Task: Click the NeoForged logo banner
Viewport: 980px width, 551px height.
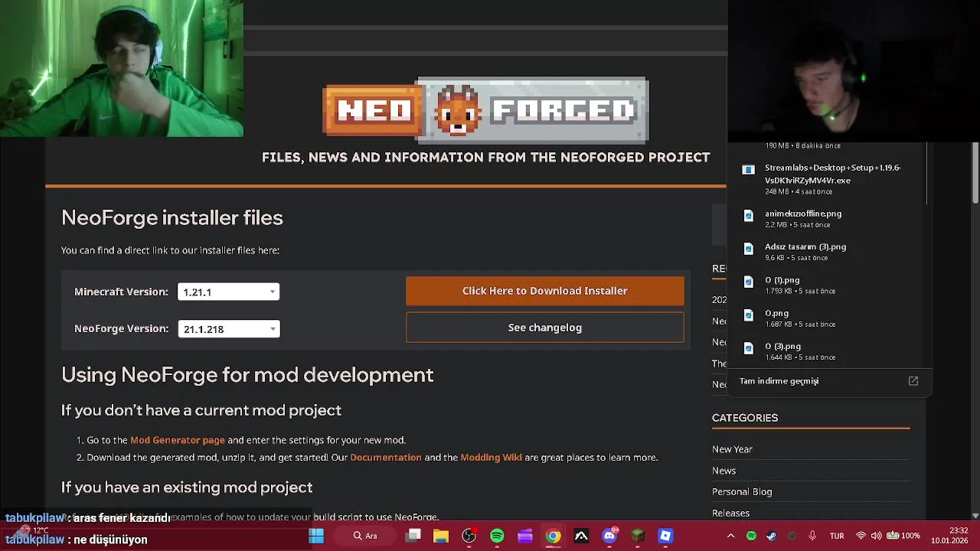Action: 485,110
